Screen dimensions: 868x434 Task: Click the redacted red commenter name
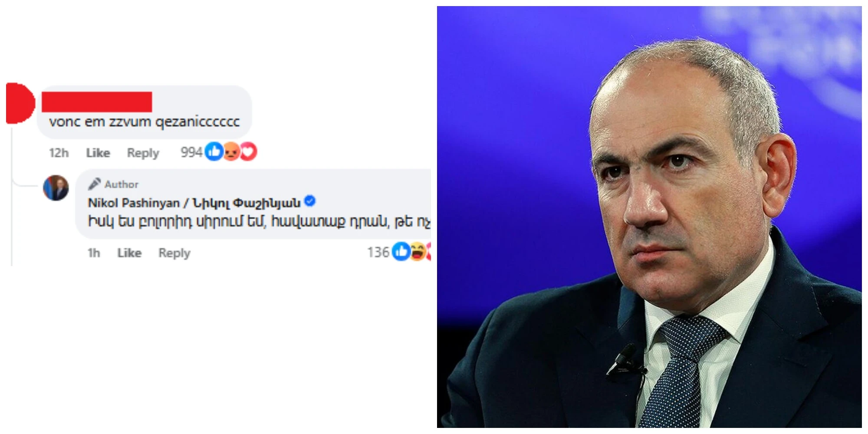tap(97, 102)
